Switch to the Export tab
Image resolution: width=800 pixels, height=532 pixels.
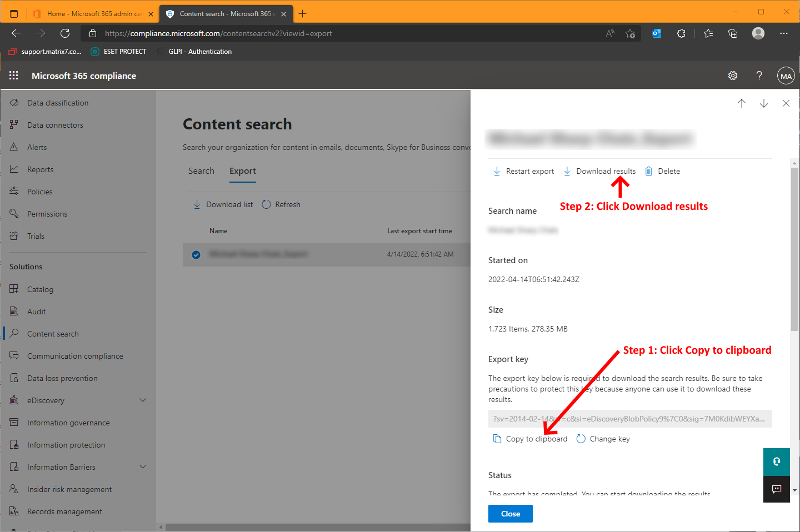[243, 171]
